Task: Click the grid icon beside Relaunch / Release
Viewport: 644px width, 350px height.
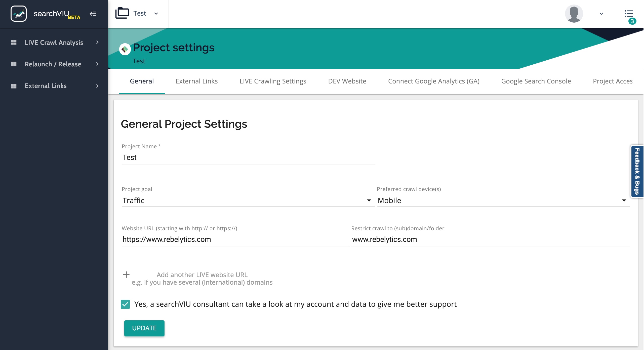Action: pos(14,64)
